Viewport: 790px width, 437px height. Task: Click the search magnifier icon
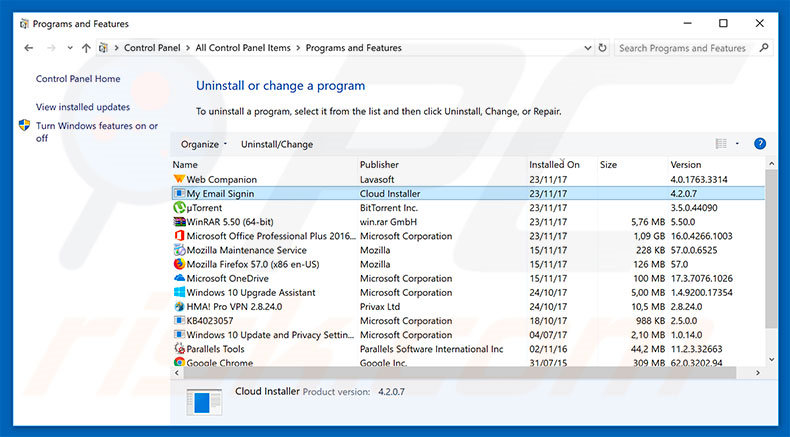click(764, 48)
